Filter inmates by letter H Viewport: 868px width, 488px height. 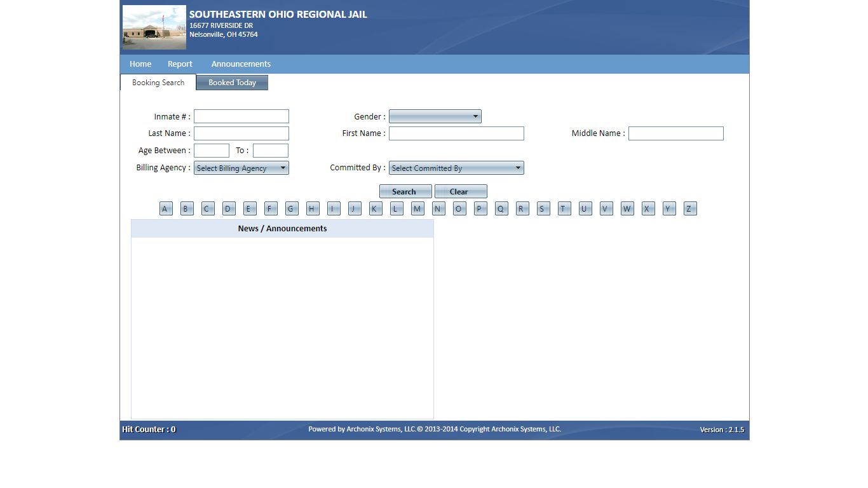313,208
